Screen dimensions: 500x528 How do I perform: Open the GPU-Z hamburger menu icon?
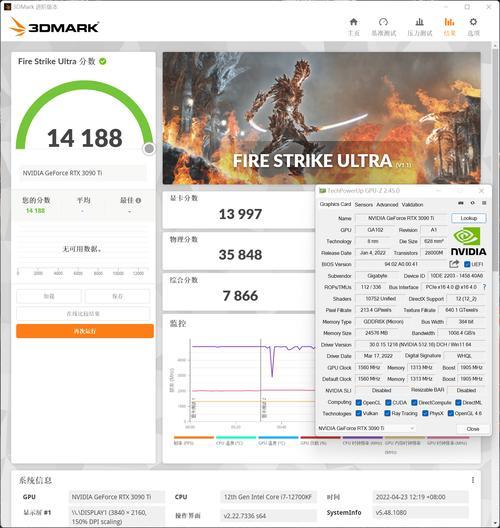click(484, 203)
